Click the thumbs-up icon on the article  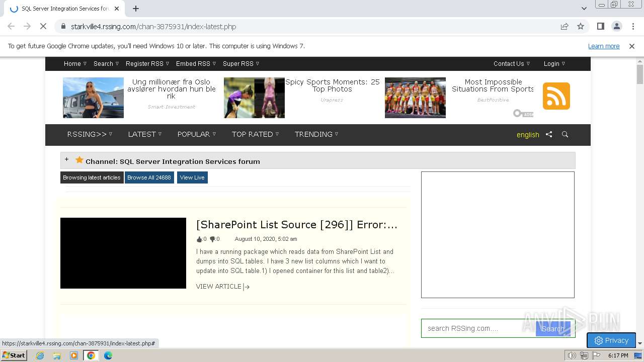(x=199, y=239)
